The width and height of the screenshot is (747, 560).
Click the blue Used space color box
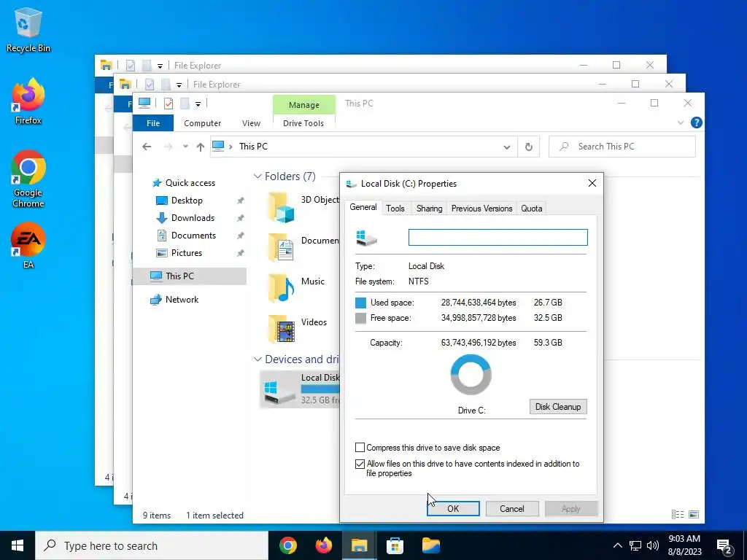click(360, 303)
